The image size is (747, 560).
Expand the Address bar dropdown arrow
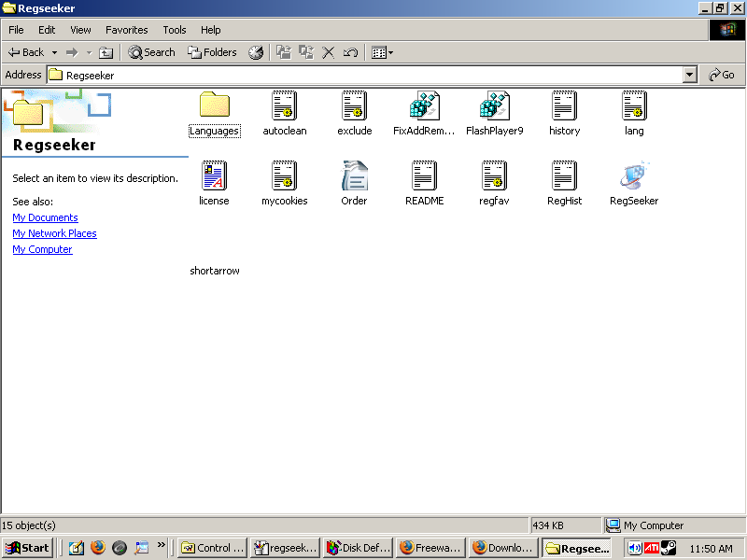(690, 75)
